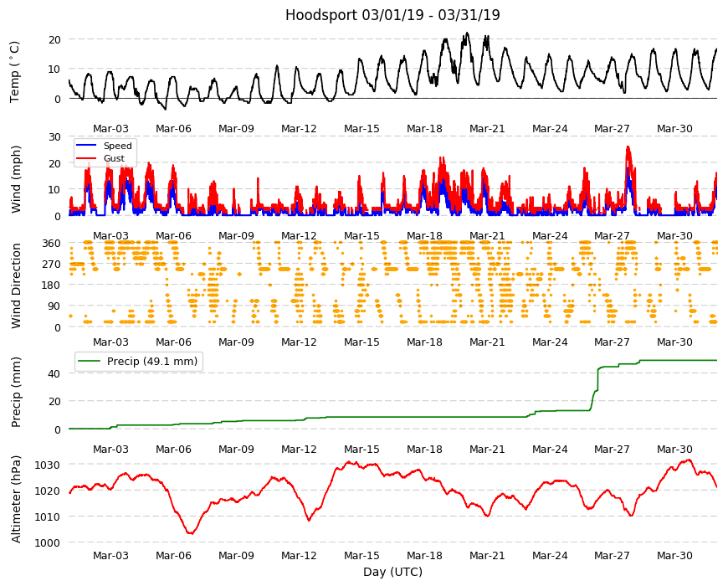This screenshot has height=586, width=728.
Task: Click the Mar-15 tick under the altimeter plot
Action: point(361,555)
